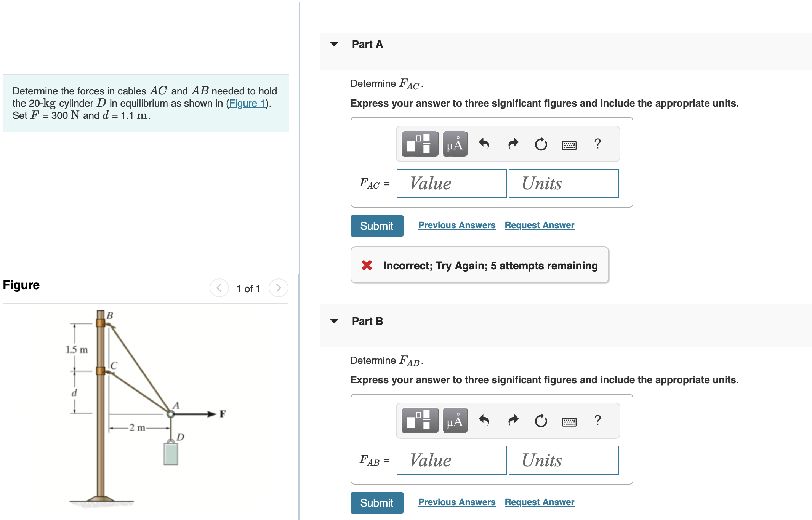Open the Figure 1 link in the problem statement

pos(247,103)
